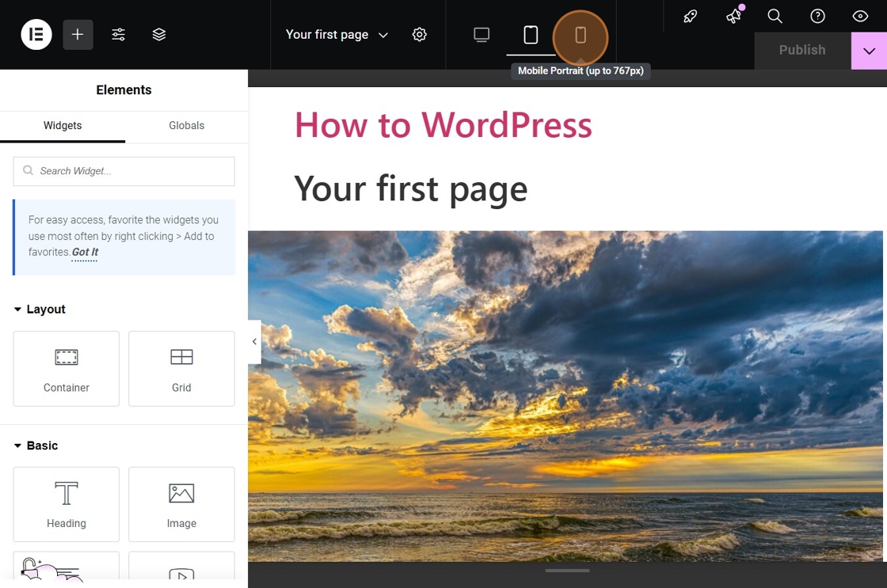Image resolution: width=887 pixels, height=588 pixels.
Task: Open the Add Element plus button
Action: click(78, 35)
